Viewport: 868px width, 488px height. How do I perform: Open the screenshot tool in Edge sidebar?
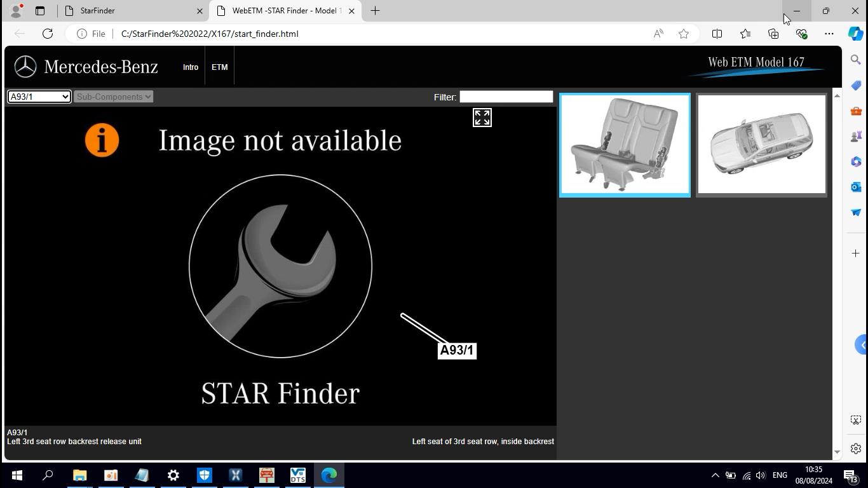pos(856,420)
